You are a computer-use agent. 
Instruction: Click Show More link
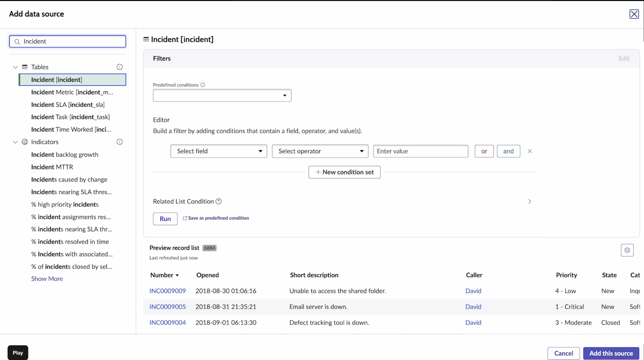pos(47,279)
